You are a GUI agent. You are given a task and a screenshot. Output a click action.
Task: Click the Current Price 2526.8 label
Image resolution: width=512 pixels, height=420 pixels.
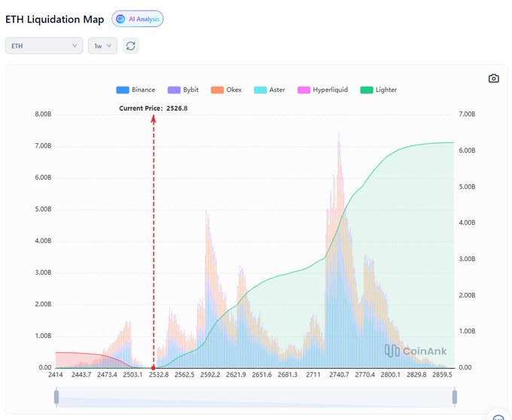(x=153, y=108)
